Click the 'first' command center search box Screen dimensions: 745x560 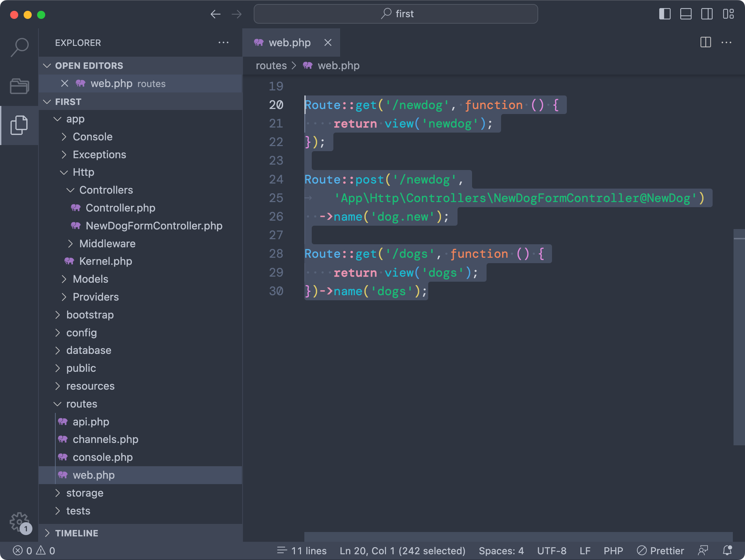click(x=396, y=14)
